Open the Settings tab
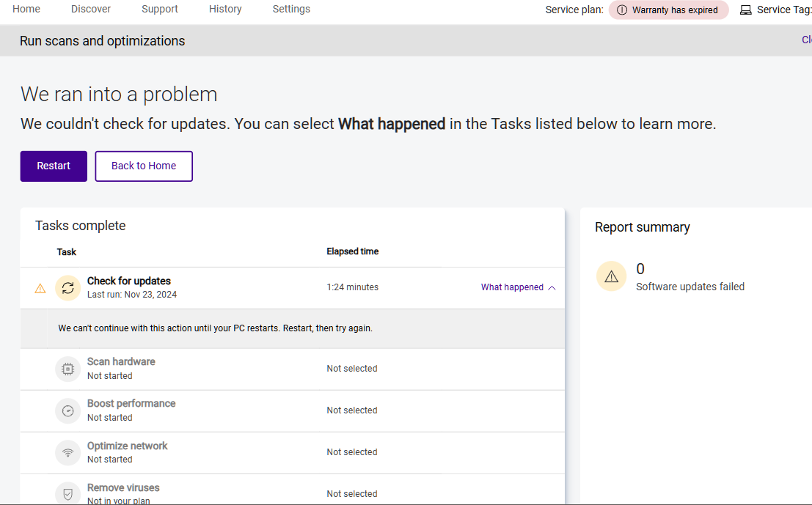The height and width of the screenshot is (505, 812). (291, 9)
